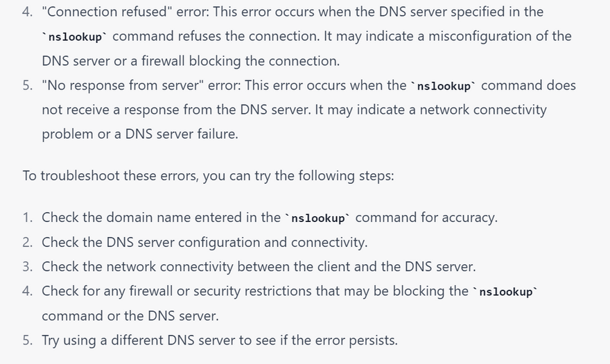Click the step about client and DNS server connectivity
610x364 pixels.
pyautogui.click(x=258, y=266)
